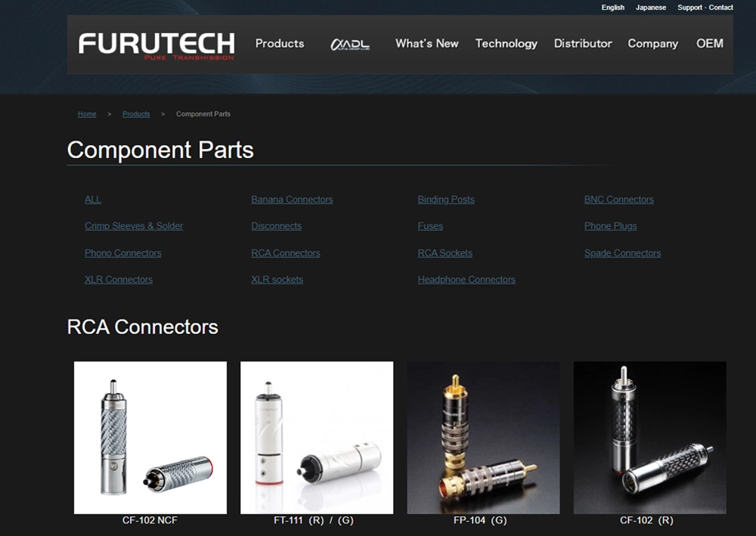Follow the Products breadcrumb link

point(136,114)
